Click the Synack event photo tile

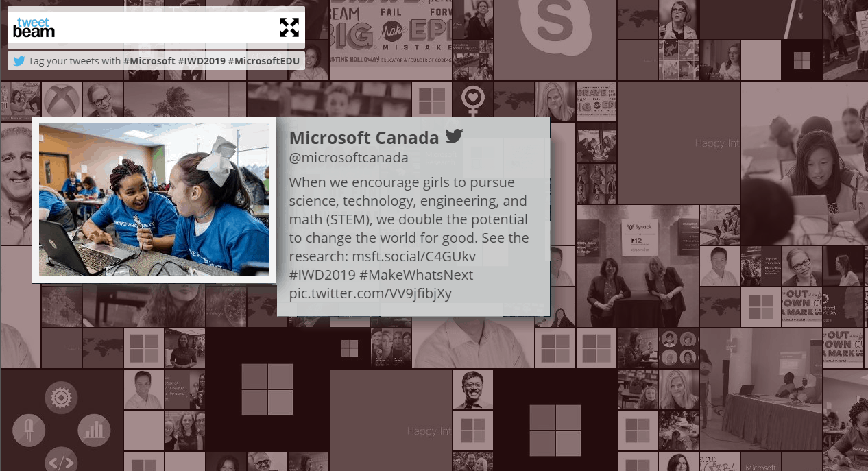pos(637,266)
